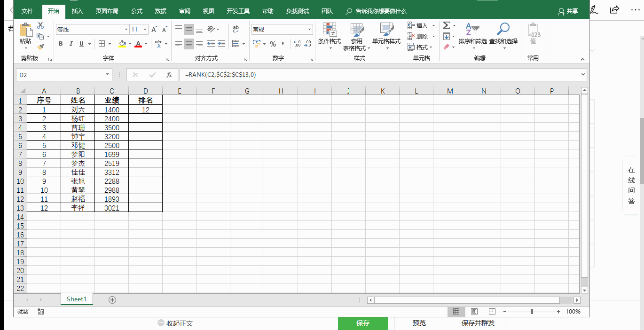The width and height of the screenshot is (644, 330).
Task: Click the phonetic guide wén icon
Action: 158,44
